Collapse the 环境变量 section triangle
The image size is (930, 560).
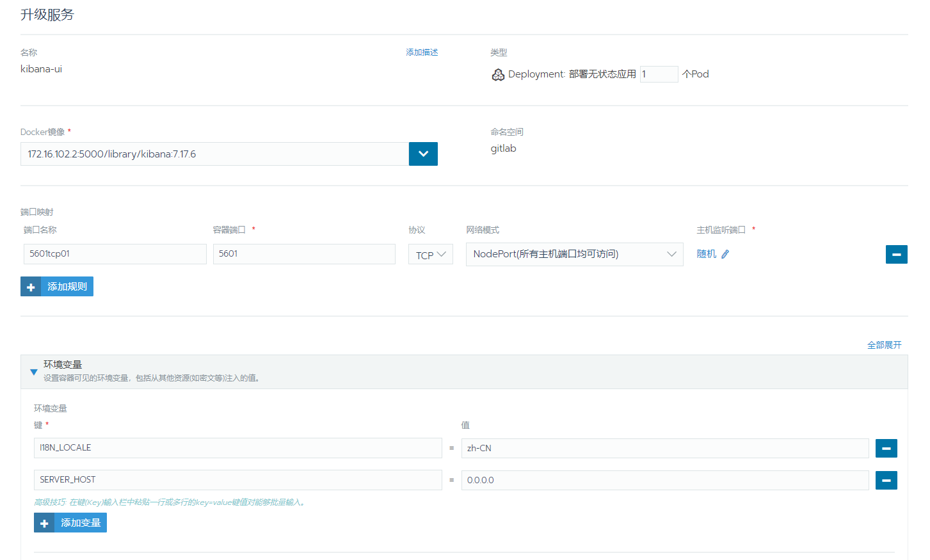[34, 372]
